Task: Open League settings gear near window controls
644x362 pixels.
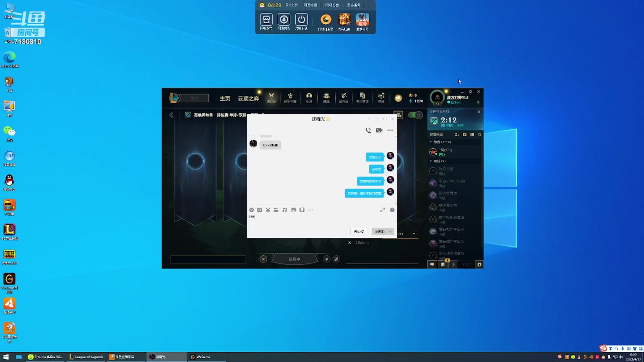Action: click(470, 92)
